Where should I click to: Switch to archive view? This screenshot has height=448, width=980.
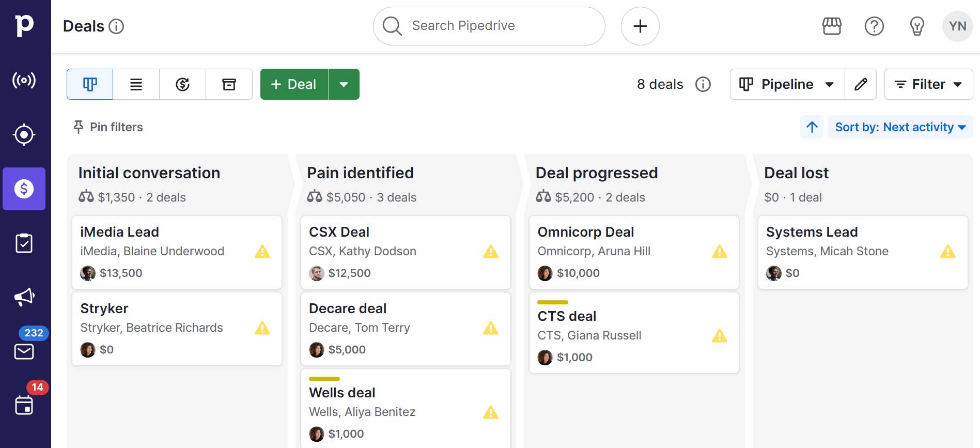click(229, 84)
